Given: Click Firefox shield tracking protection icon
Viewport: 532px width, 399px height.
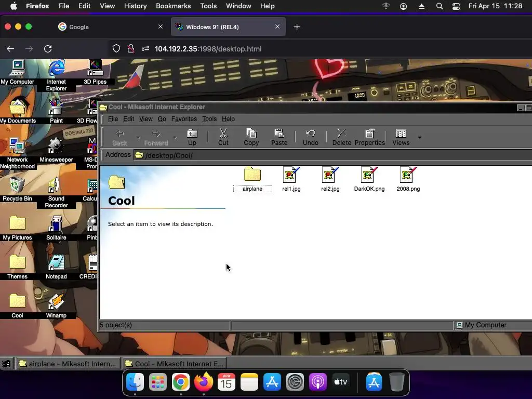Looking at the screenshot, I should tap(116, 49).
